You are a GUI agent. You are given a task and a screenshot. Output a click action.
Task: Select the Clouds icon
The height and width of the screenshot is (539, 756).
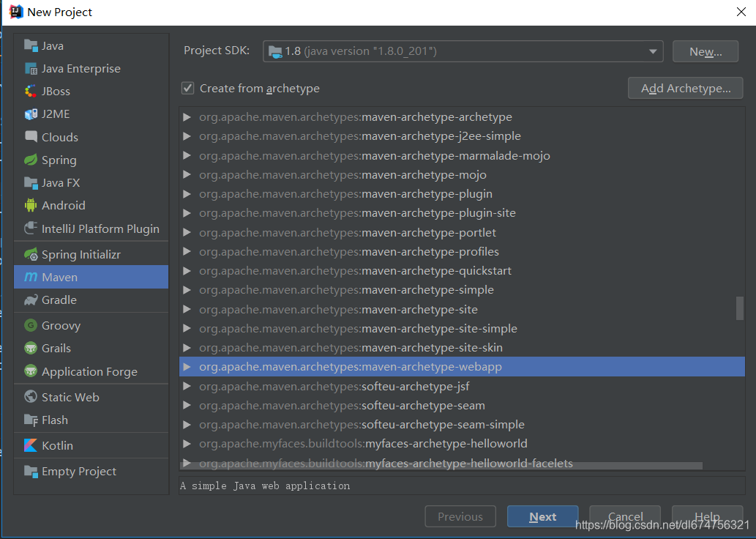tap(31, 137)
